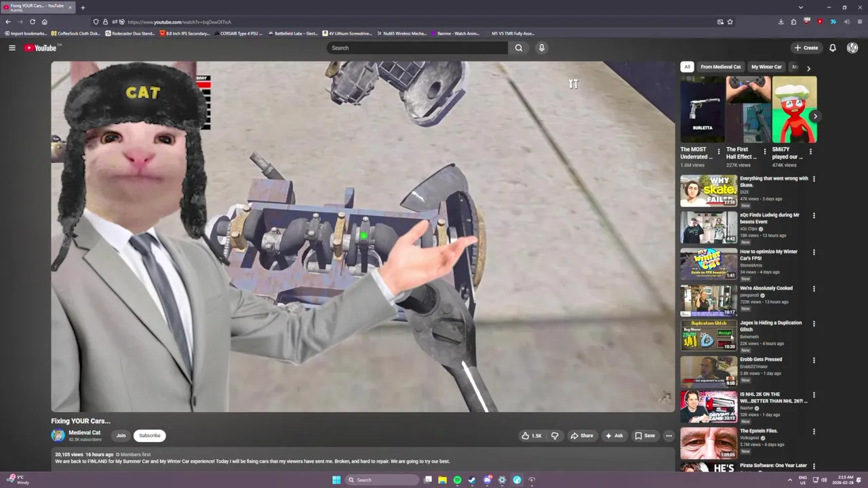The image size is (868, 488).
Task: Open a new browser tab
Action: click(83, 7)
